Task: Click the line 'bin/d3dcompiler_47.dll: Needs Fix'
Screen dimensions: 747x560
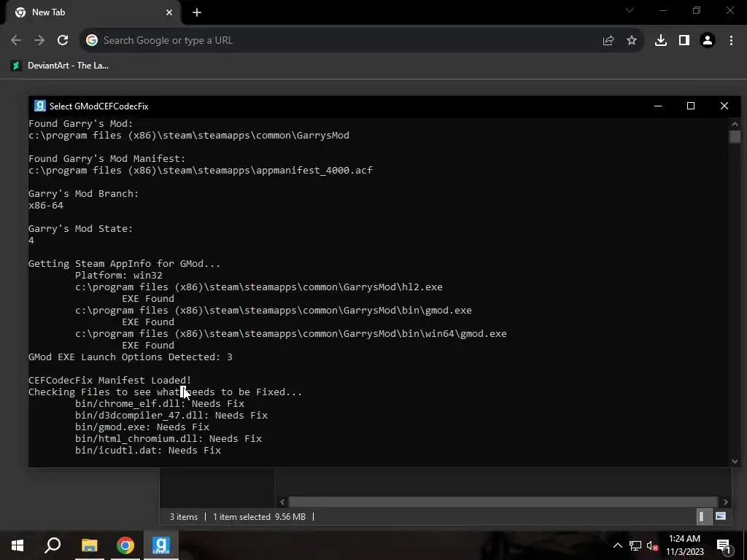Action: [171, 415]
